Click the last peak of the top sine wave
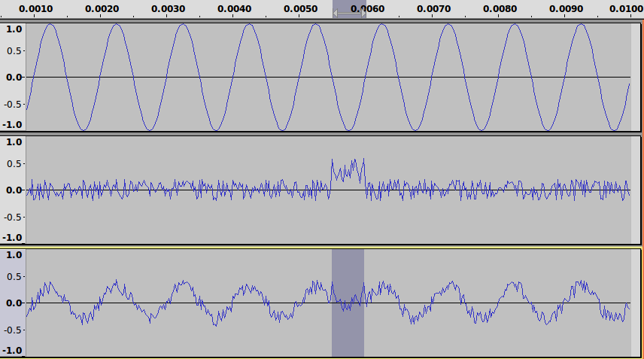Image resolution: width=644 pixels, height=359 pixels. tap(581, 25)
